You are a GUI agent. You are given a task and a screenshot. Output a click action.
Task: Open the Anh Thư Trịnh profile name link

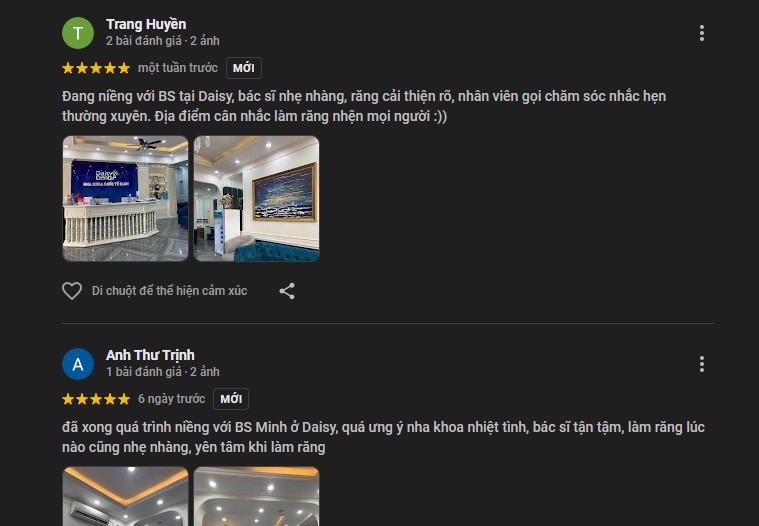pos(150,355)
